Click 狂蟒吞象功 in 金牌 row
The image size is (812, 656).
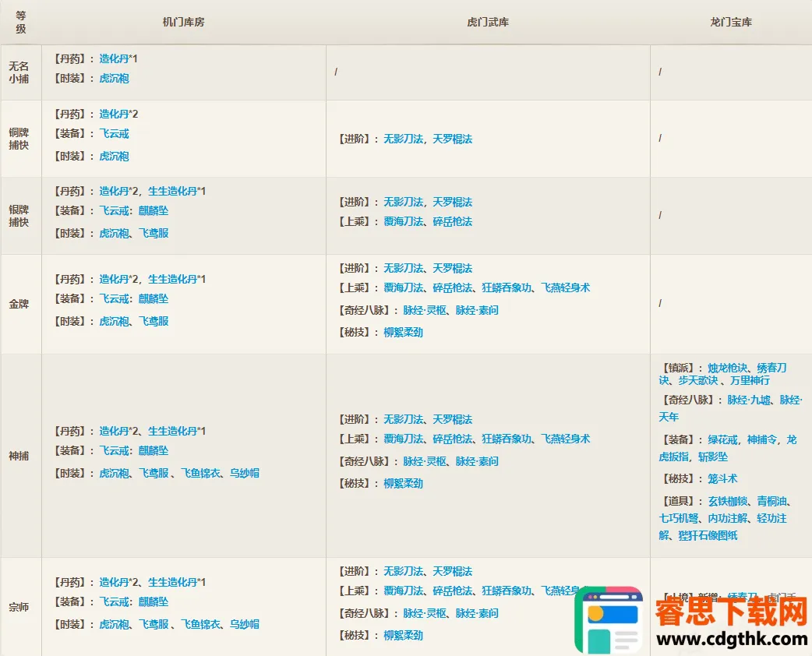pyautogui.click(x=507, y=288)
